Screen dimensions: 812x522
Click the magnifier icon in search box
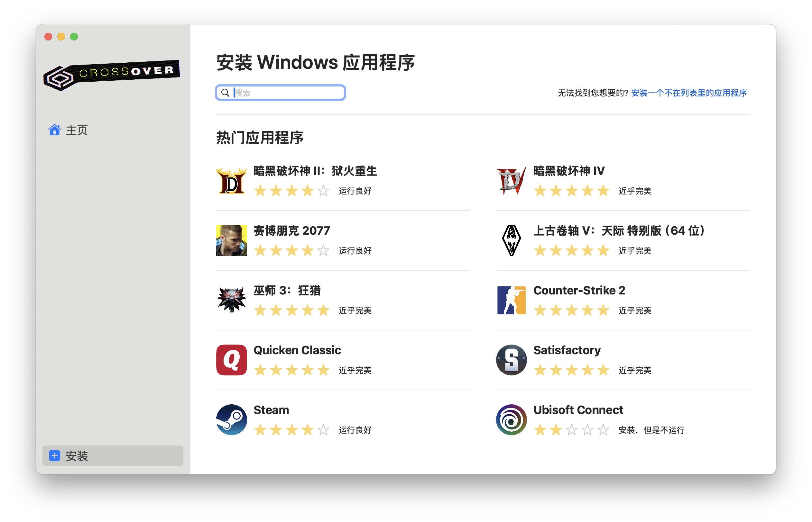click(225, 93)
